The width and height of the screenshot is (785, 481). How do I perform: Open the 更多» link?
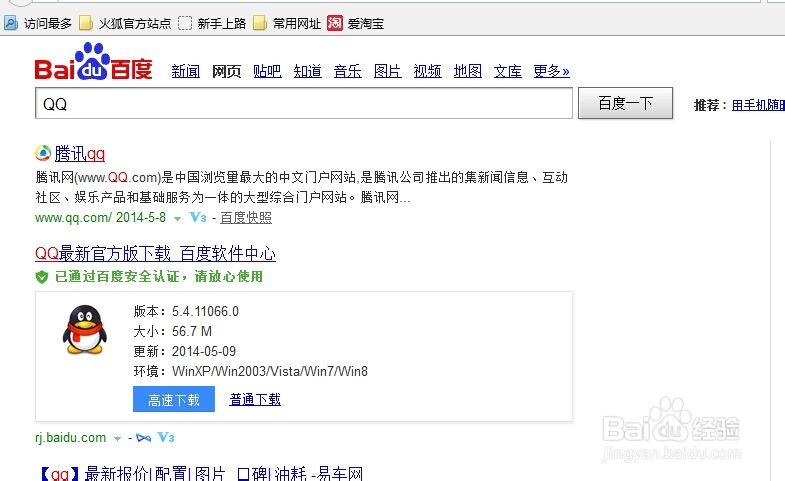[x=552, y=71]
